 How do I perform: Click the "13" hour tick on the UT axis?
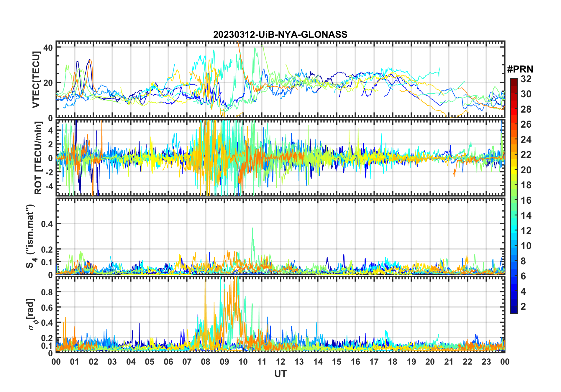pos(299,362)
